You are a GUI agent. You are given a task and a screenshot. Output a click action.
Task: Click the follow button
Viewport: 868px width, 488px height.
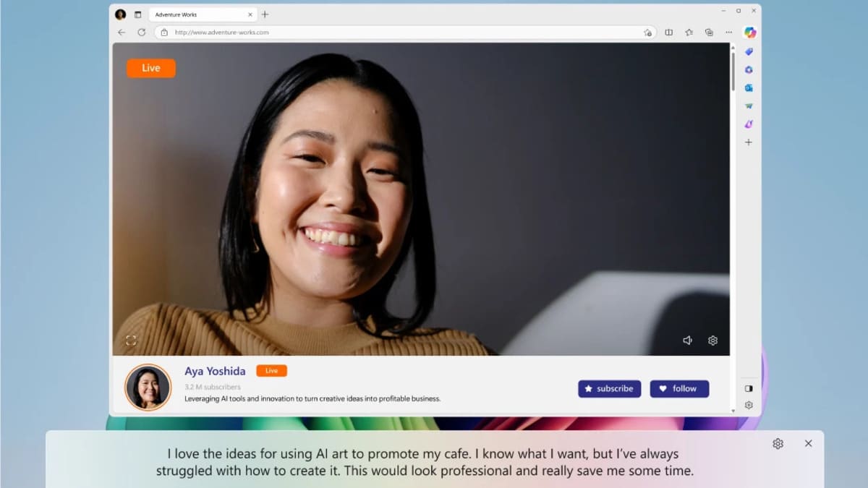[x=679, y=389]
